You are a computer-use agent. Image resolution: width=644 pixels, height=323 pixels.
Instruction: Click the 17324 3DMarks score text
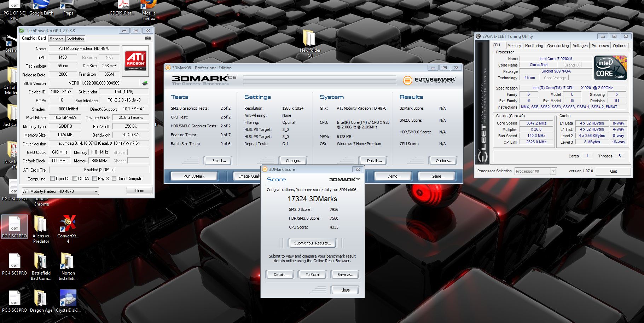[x=312, y=199]
